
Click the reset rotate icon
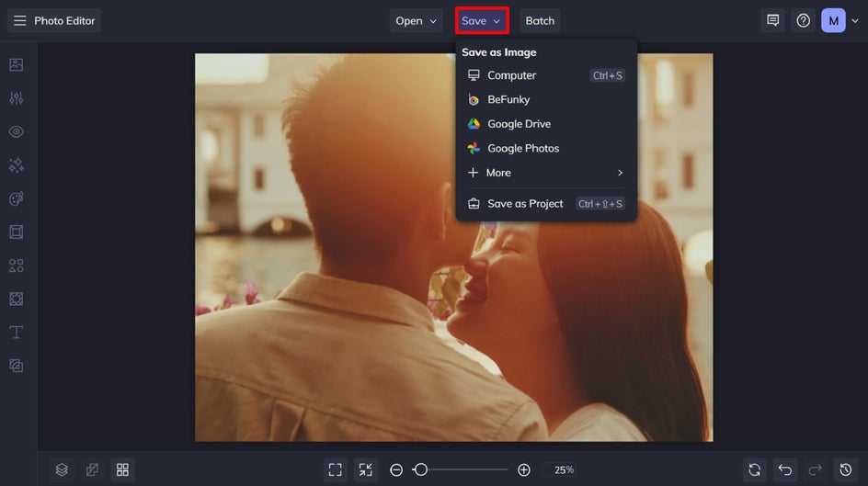[755, 469]
